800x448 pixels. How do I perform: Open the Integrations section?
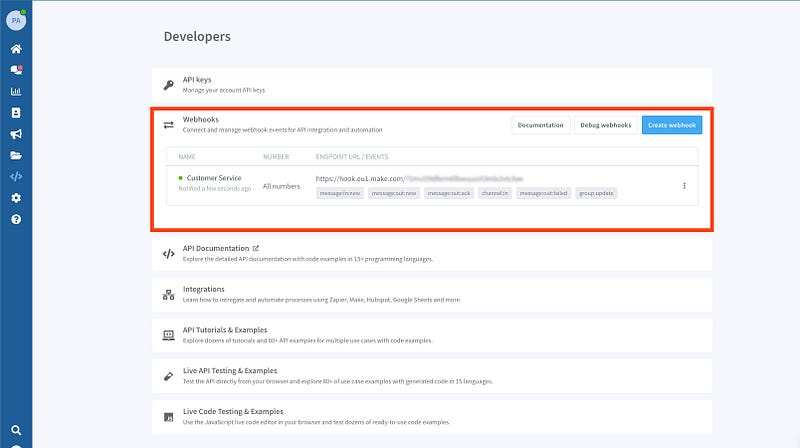click(x=203, y=289)
